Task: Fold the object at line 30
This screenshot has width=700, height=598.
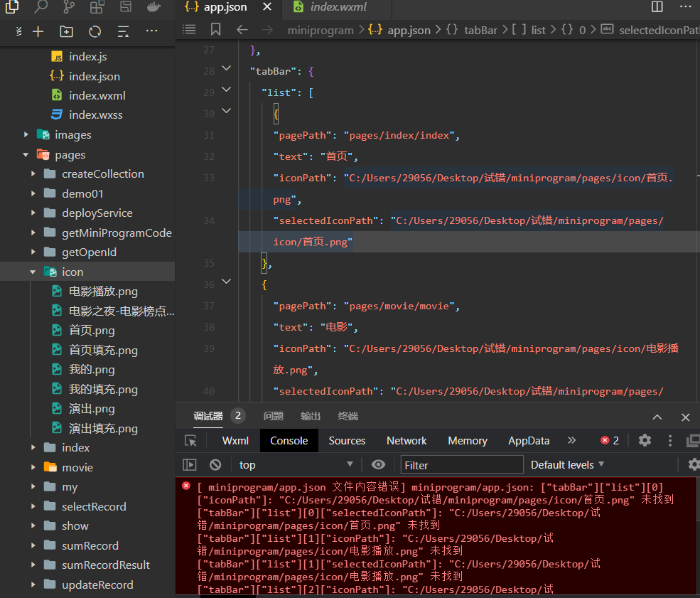Action: [226, 111]
